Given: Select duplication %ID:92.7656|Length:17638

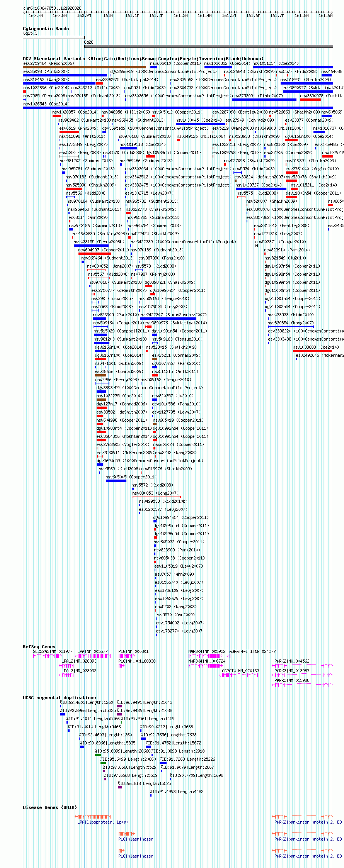Looking at the screenshot, I should pyautogui.click(x=169, y=735).
